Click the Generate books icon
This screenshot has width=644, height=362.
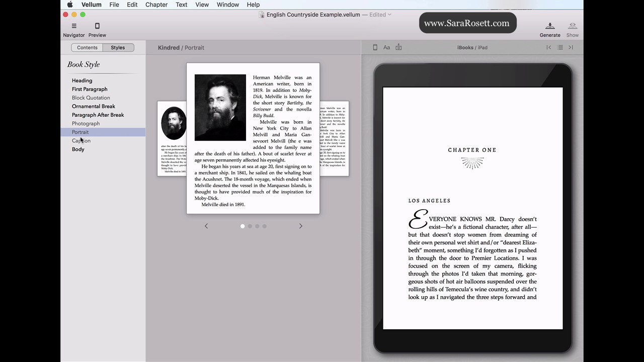550,26
